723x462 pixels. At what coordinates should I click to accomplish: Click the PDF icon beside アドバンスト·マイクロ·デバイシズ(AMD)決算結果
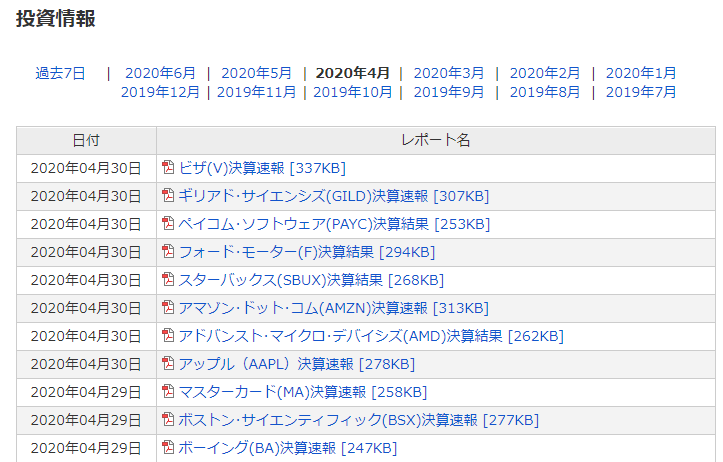[x=168, y=335]
